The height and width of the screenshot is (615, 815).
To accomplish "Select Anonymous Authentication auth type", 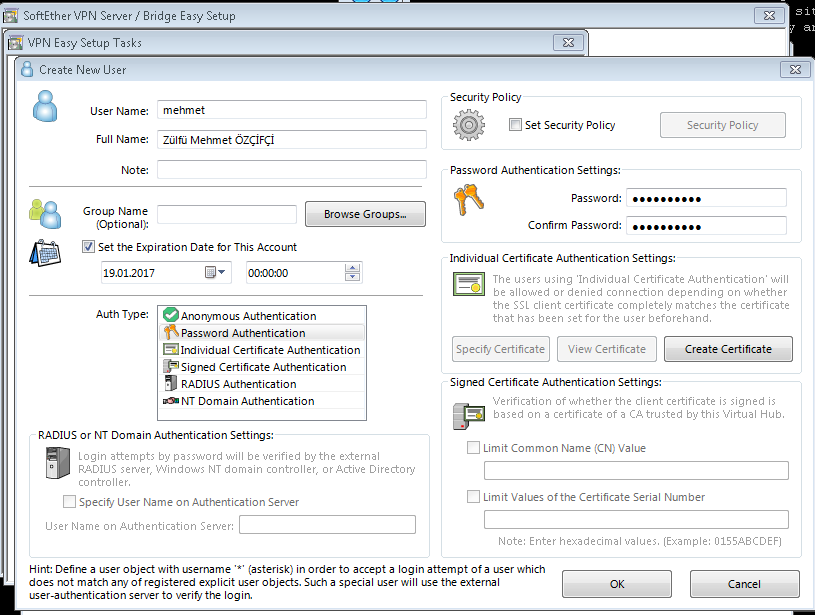I will [261, 316].
